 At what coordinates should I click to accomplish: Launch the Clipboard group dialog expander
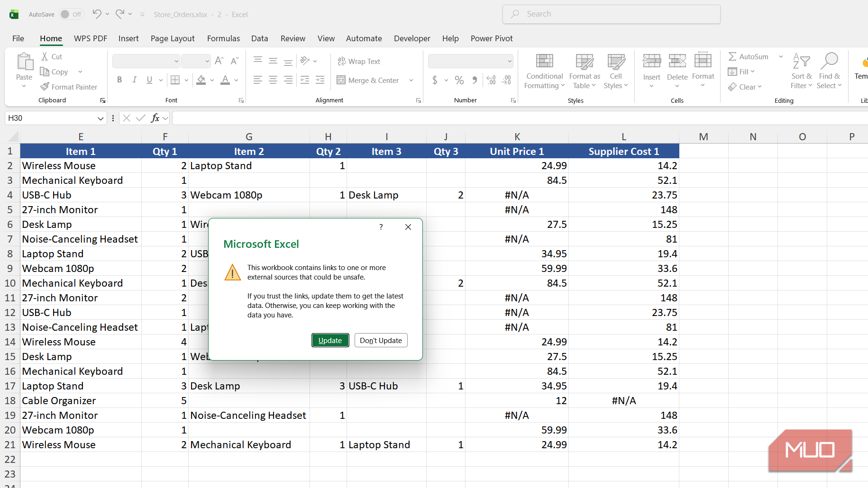[103, 100]
